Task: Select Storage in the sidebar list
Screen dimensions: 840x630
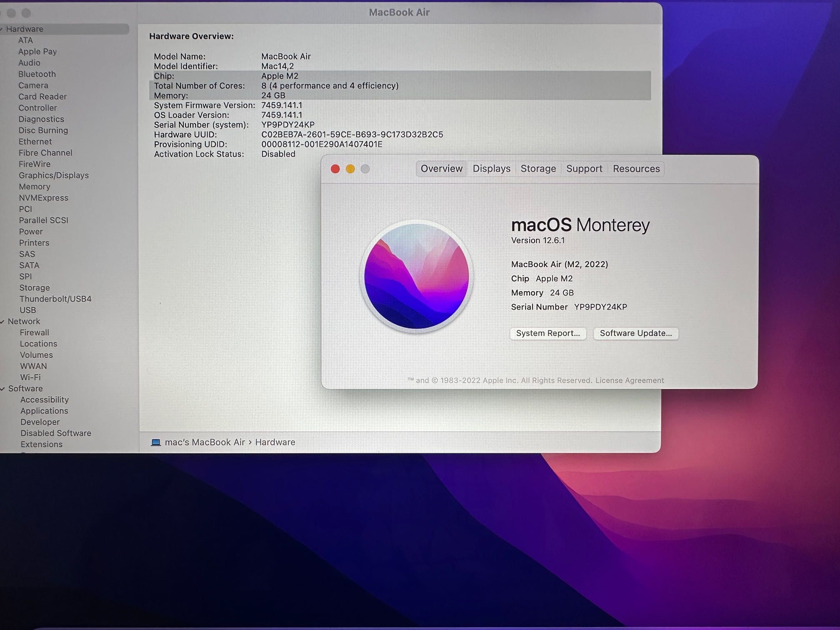Action: point(35,288)
